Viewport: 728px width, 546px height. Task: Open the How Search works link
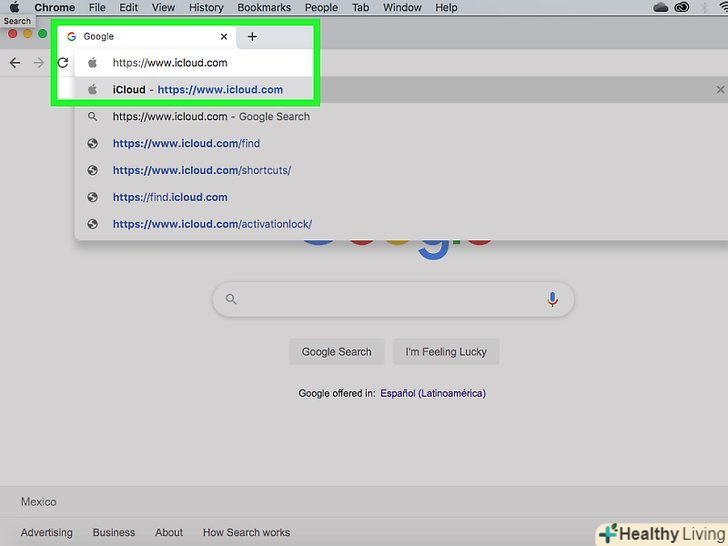[x=247, y=533]
